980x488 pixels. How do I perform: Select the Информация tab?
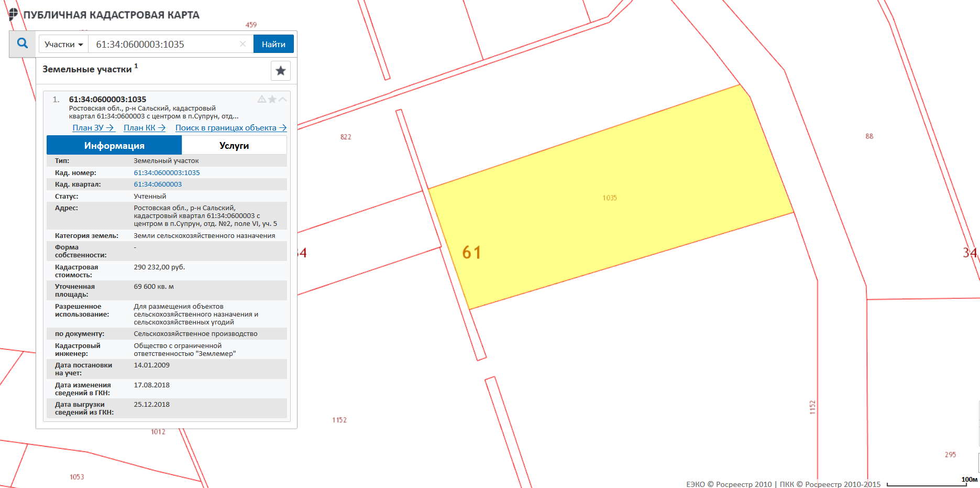114,145
